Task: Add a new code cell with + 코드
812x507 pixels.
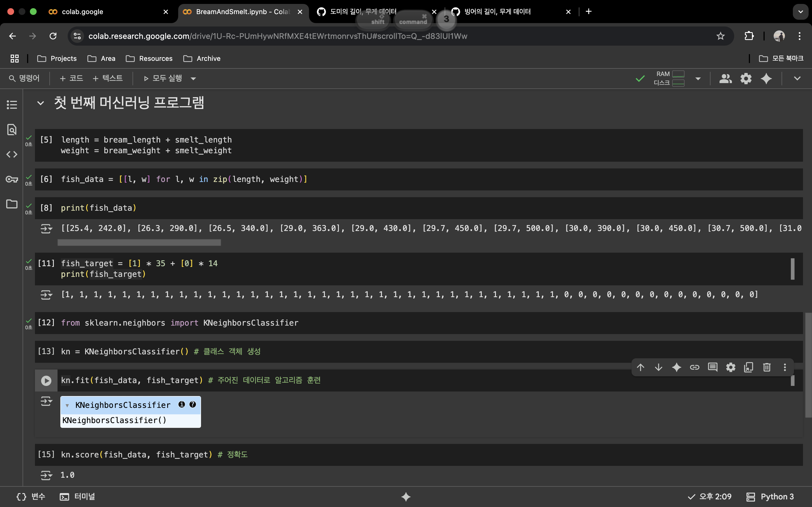Action: (71, 79)
